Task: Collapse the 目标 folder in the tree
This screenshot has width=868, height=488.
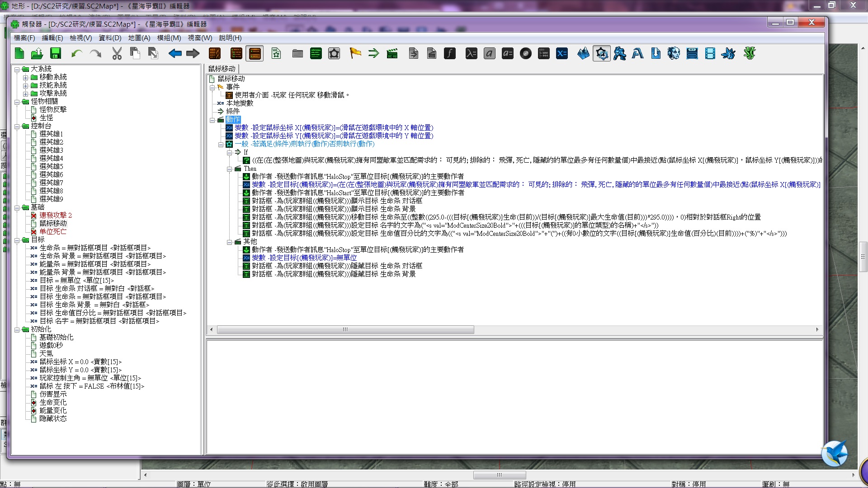Action: coord(17,240)
